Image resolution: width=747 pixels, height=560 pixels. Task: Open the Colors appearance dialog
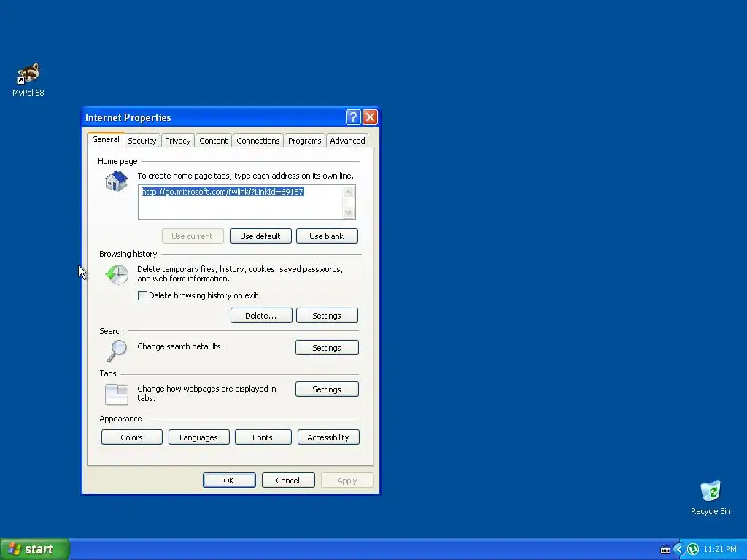click(132, 437)
